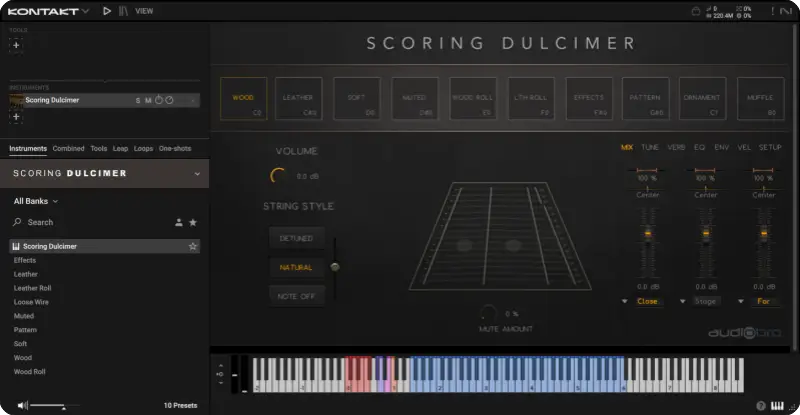This screenshot has width=800, height=415.
Task: Add a tool with Tools plus button
Action: [x=16, y=45]
